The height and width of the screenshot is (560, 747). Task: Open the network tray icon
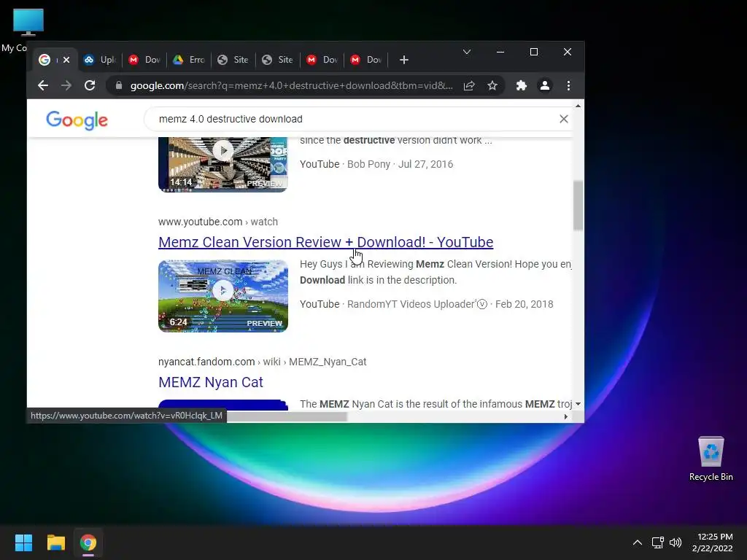(658, 542)
